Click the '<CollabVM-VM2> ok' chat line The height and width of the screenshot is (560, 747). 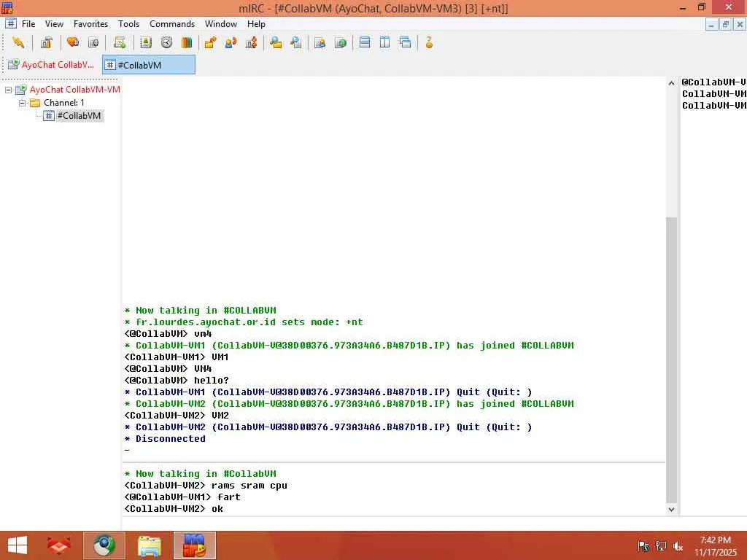[x=174, y=508]
